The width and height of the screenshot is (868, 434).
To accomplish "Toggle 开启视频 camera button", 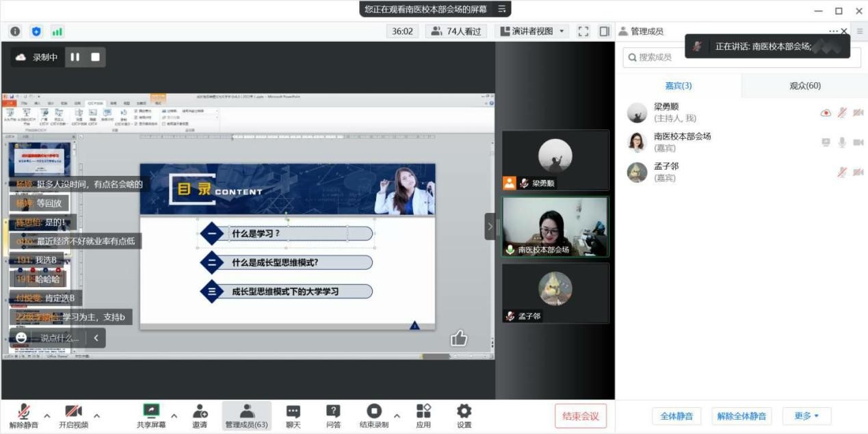I will 73,415.
